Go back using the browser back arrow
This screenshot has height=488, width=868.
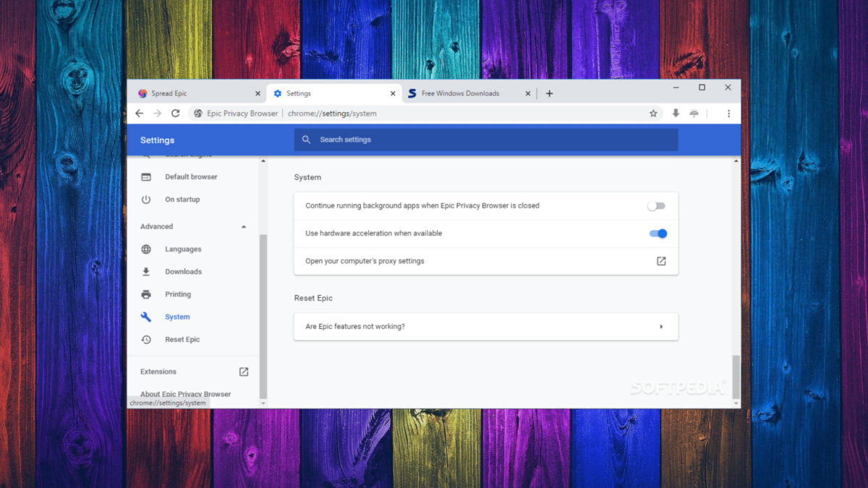click(140, 114)
